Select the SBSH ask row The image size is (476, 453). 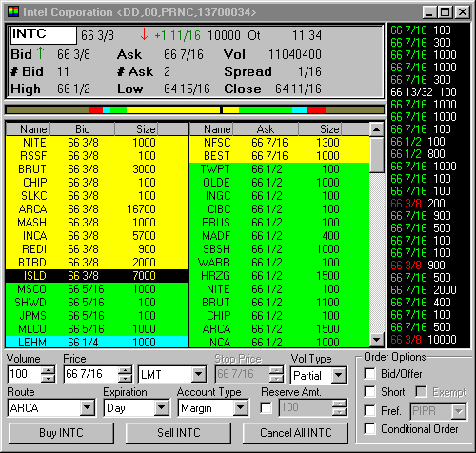[279, 249]
